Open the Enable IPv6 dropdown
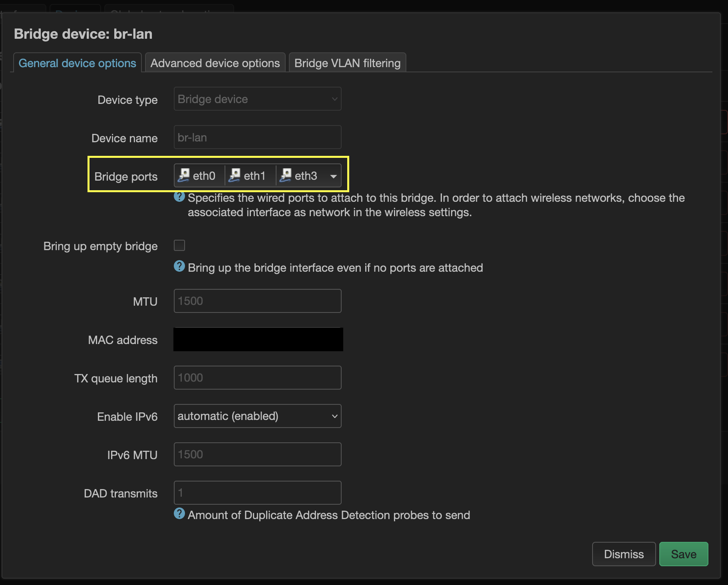 click(x=258, y=416)
